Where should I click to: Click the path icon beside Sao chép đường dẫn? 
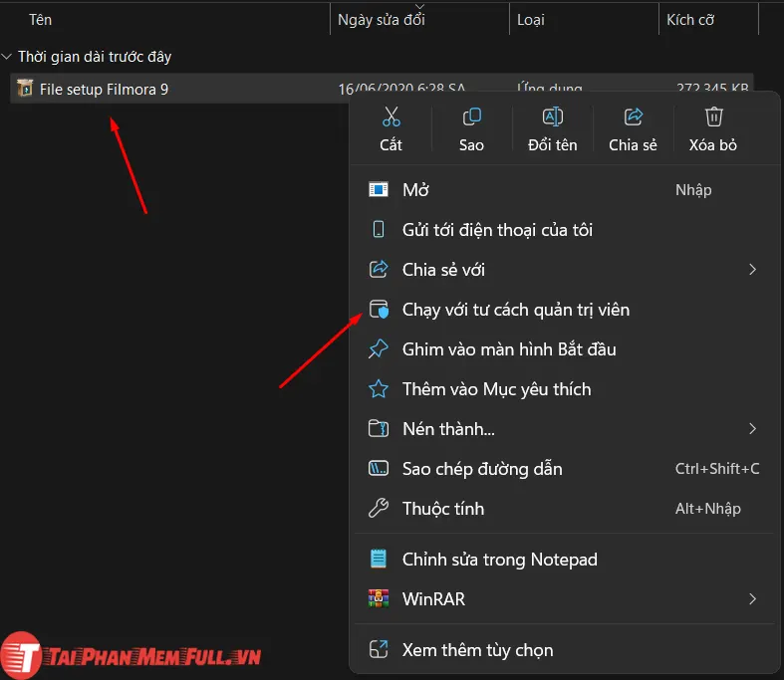coord(379,469)
